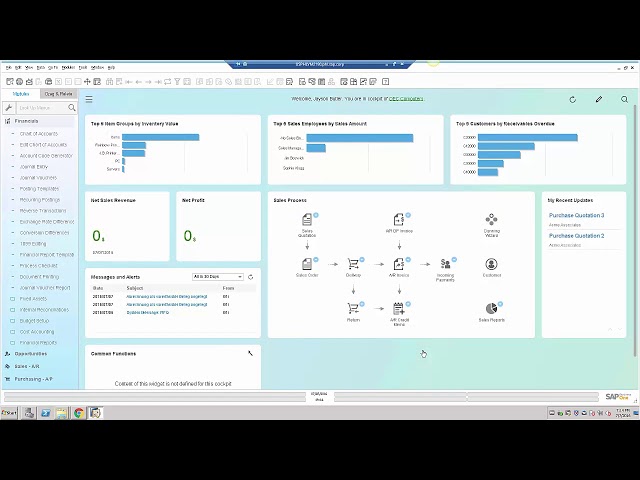Screen dimensions: 640x480
Task: Open the Modules menu in the menu bar
Action: pyautogui.click(x=68, y=67)
